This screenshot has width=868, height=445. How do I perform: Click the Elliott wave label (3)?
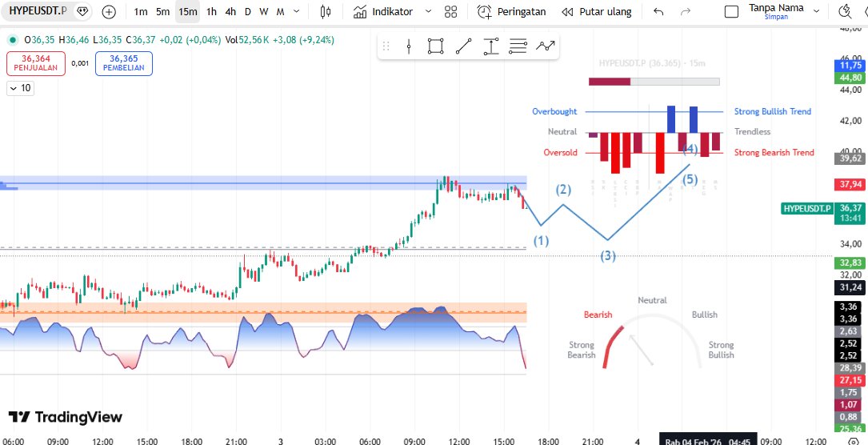click(x=609, y=255)
